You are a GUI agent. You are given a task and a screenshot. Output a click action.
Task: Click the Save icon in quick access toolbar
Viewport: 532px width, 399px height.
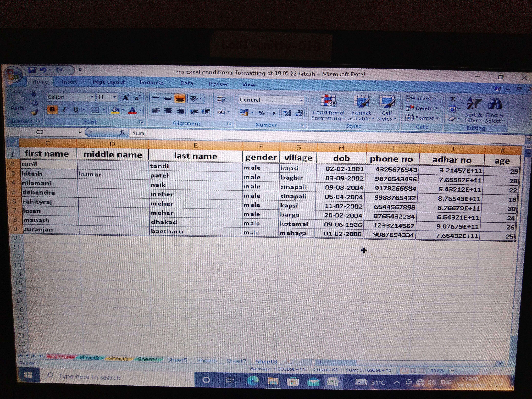coord(32,70)
